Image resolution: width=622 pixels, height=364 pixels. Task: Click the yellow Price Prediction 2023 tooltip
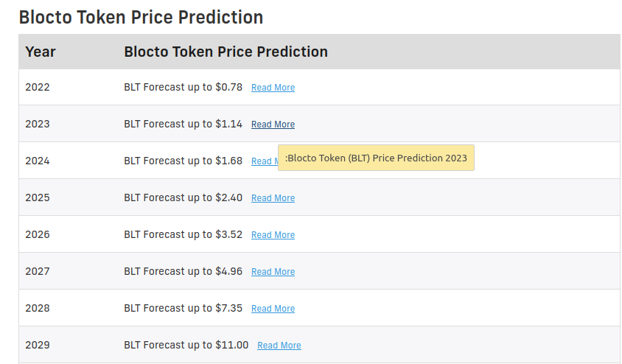(x=376, y=158)
